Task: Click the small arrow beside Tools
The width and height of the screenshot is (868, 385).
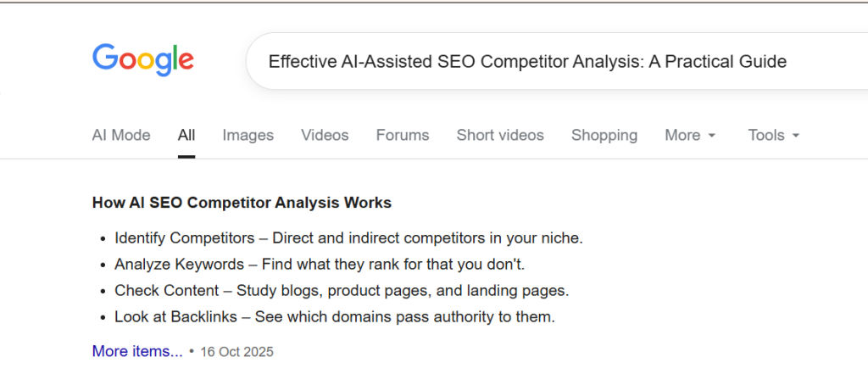Action: tap(796, 136)
